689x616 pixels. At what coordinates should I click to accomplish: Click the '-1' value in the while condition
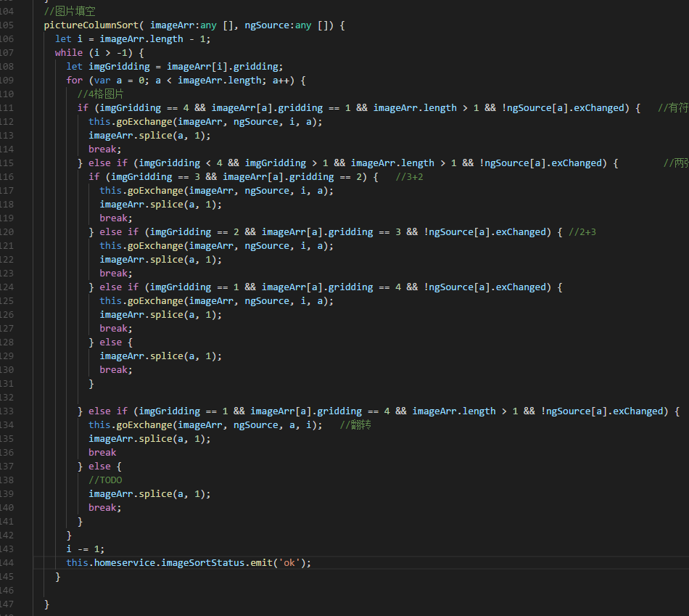(x=122, y=53)
